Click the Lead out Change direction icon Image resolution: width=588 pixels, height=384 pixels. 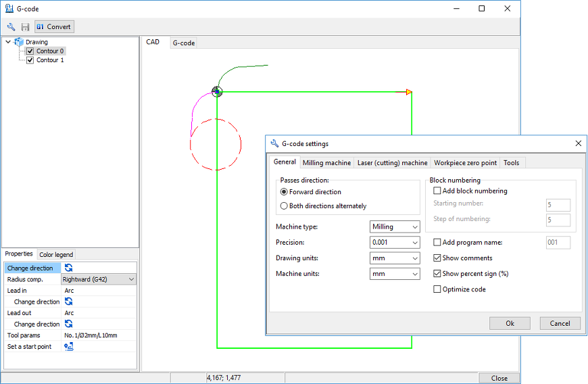tap(69, 324)
